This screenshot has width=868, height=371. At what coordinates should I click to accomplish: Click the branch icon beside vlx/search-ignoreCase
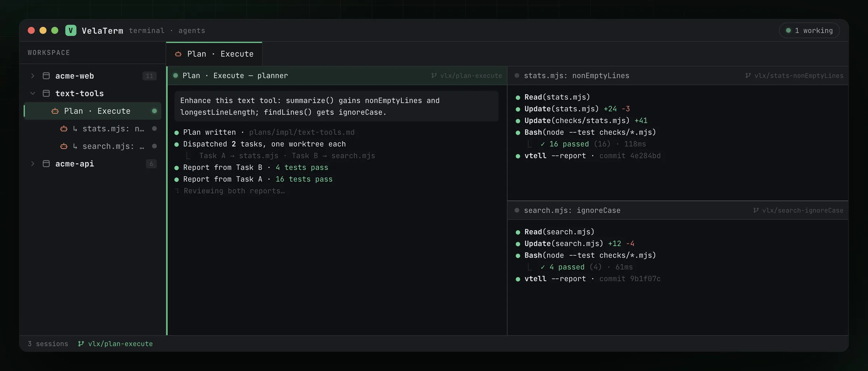756,210
